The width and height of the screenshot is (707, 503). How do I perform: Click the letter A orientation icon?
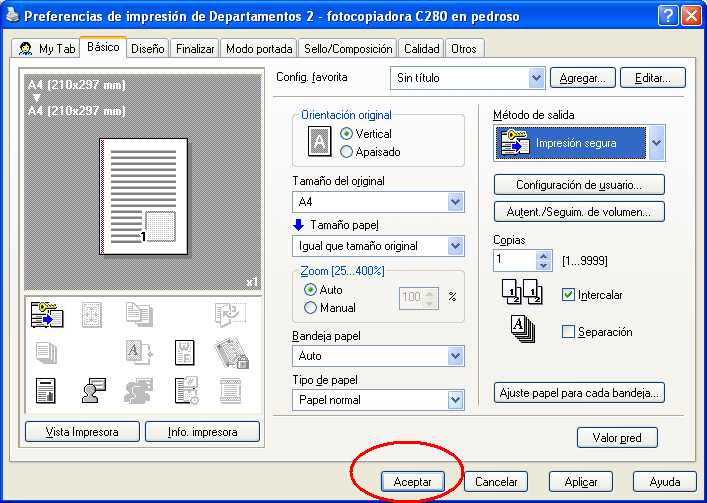[319, 142]
